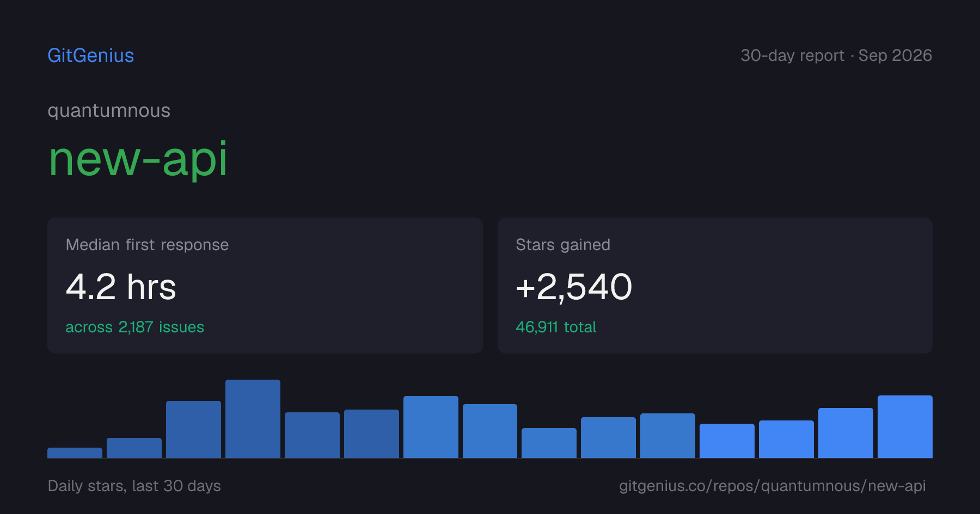Select the quantumnous owner name
The image size is (980, 514).
pyautogui.click(x=109, y=110)
